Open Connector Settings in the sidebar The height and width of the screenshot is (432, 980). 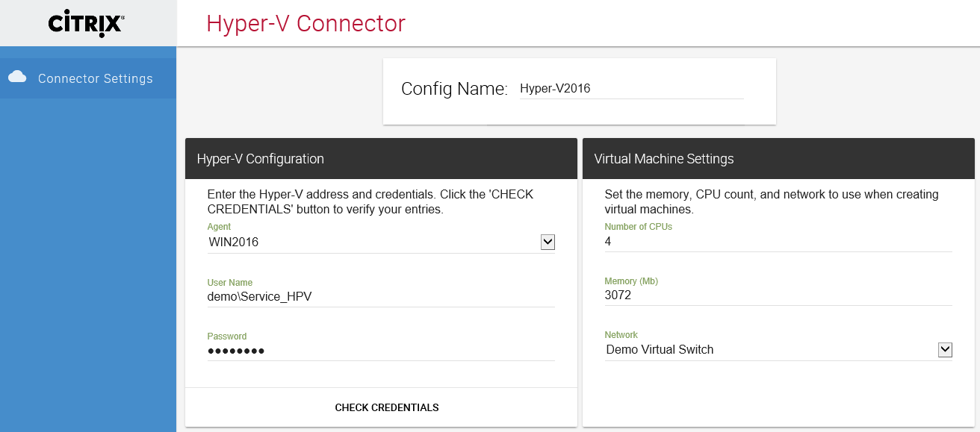(95, 78)
